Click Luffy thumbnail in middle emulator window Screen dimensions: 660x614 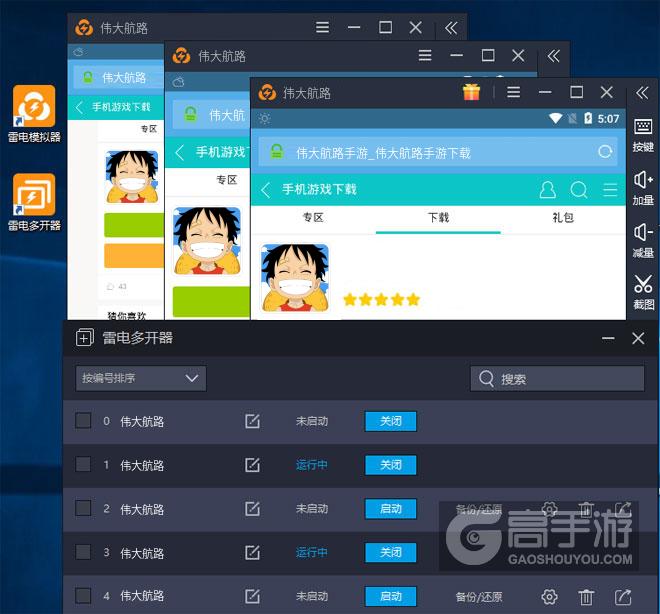pos(207,241)
